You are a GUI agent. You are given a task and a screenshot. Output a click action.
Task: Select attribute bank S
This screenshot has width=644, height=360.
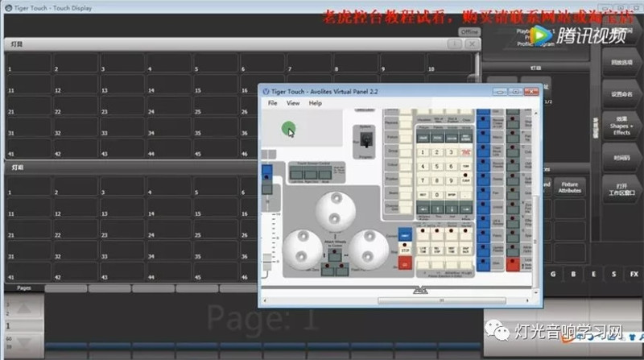tap(613, 274)
